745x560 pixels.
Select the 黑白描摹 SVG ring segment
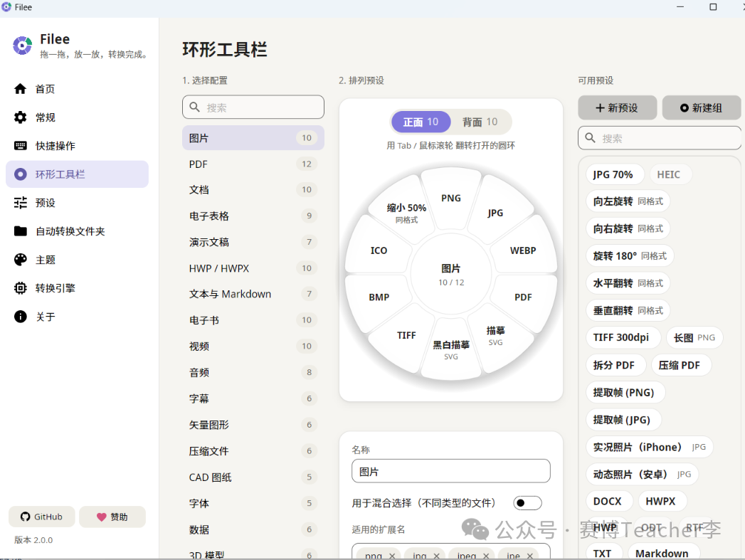point(451,349)
